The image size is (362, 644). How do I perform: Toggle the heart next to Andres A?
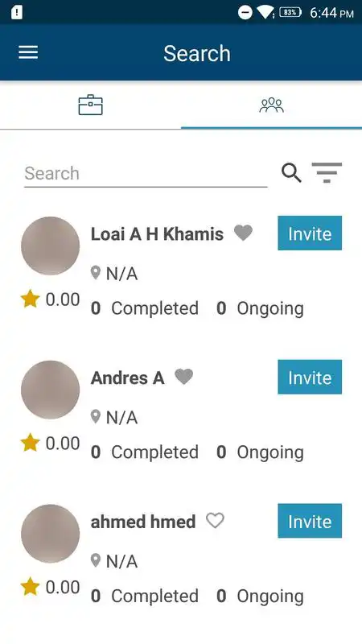[184, 377]
